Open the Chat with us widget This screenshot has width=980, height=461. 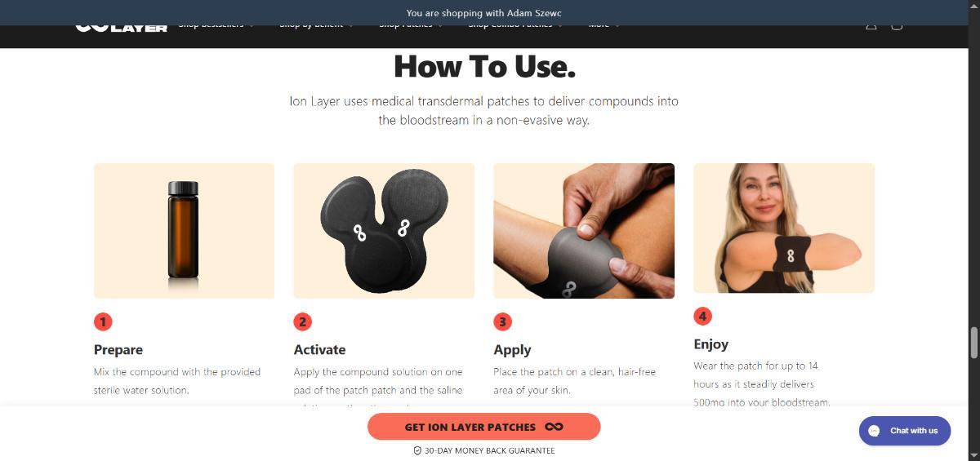tap(904, 431)
